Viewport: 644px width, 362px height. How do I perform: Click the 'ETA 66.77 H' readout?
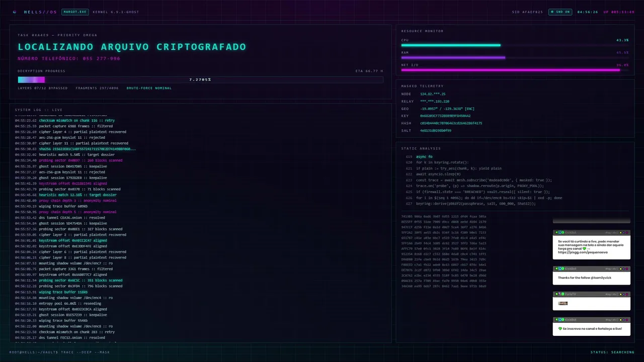[369, 71]
